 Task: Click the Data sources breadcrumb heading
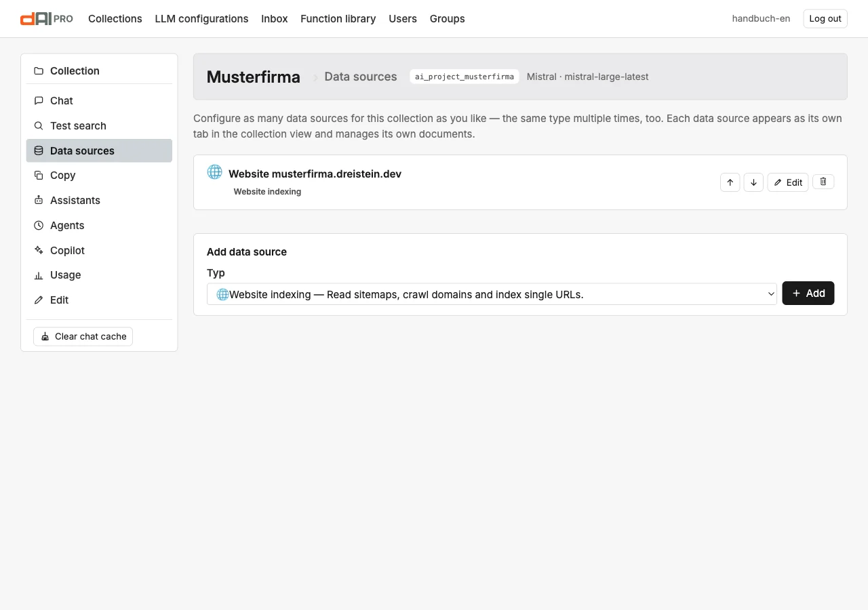(361, 77)
